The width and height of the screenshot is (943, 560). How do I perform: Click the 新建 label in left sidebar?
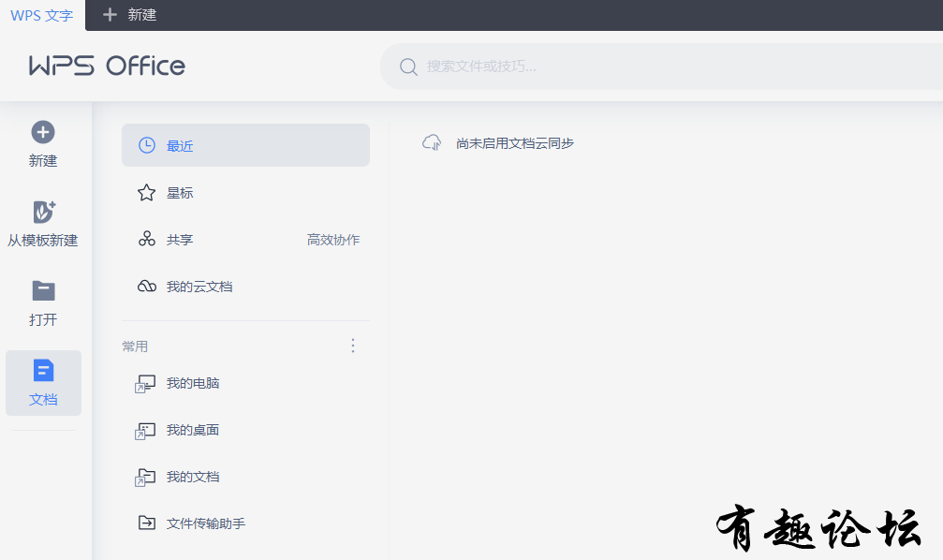(43, 160)
